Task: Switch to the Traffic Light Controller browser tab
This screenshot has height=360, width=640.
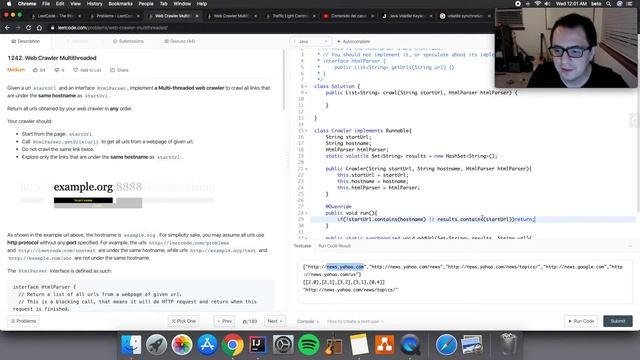Action: click(290, 16)
